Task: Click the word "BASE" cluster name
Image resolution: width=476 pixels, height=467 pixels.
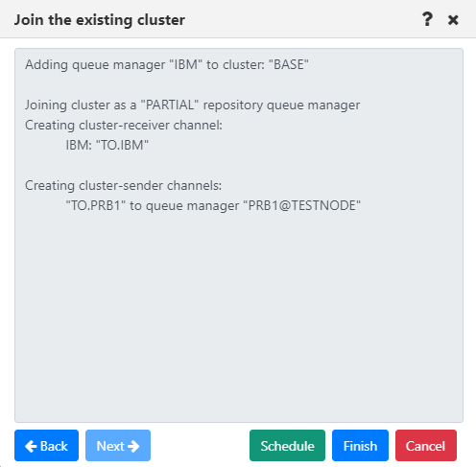Action: [289, 64]
